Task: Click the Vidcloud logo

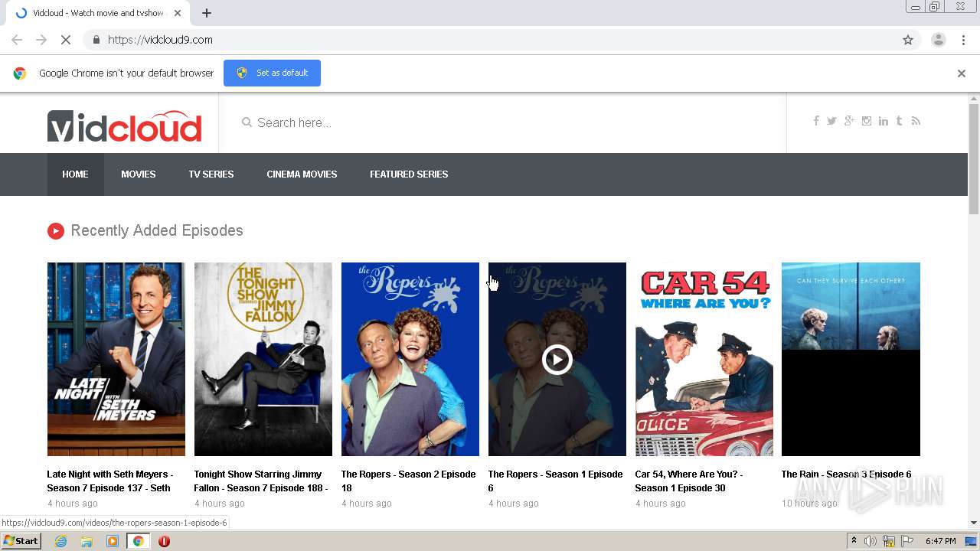Action: [124, 126]
